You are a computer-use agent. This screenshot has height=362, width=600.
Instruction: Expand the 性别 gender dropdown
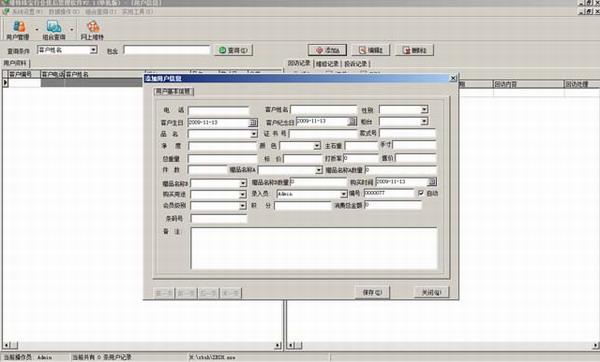[x=424, y=110]
